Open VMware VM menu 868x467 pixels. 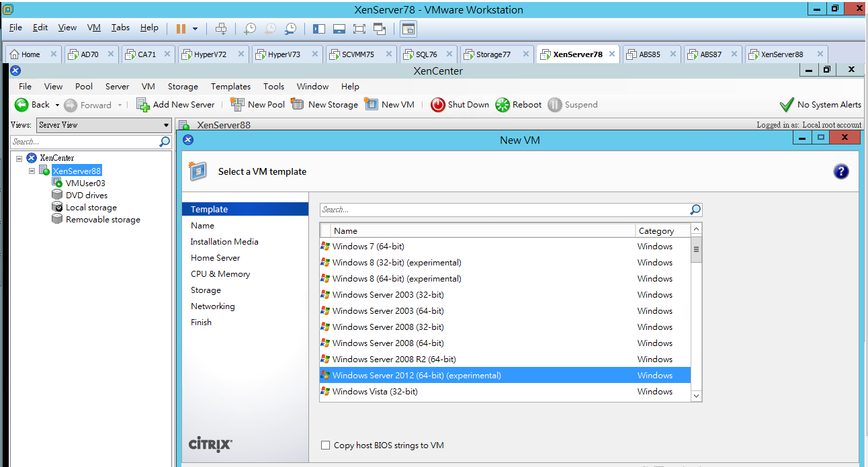[x=94, y=28]
